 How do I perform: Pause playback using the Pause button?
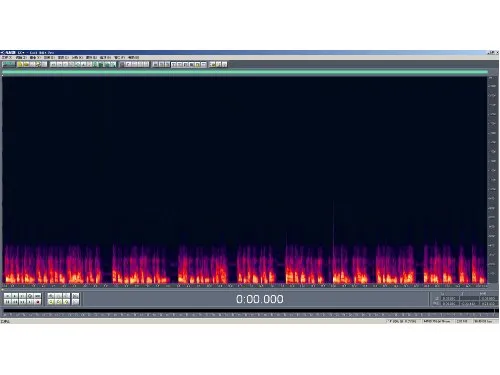(22, 296)
